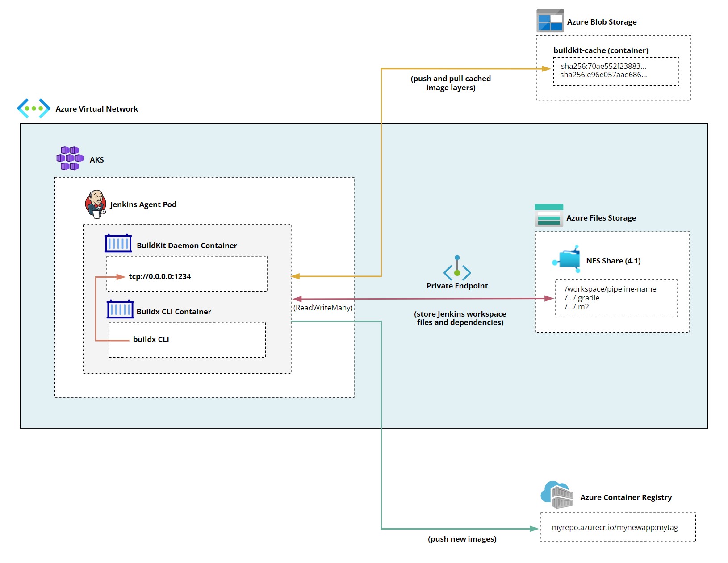Click the (ReadWriteMany) access mode label
The height and width of the screenshot is (563, 728).
[x=323, y=308]
